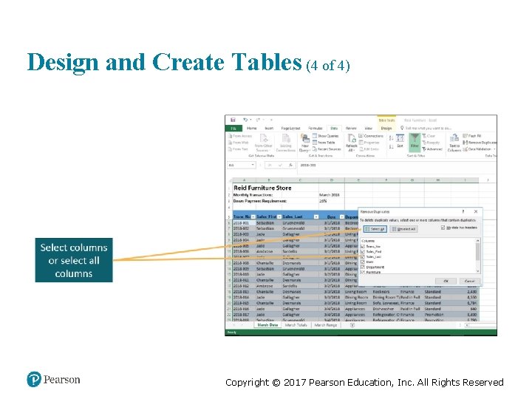Switch to the Review ribbon tab
The image size is (532, 399).
pos(351,129)
